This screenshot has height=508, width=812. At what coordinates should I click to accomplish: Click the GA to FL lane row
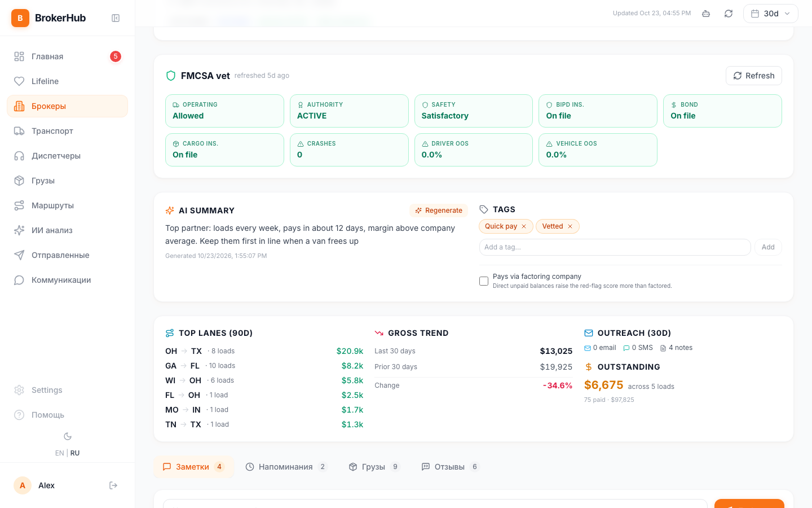[264, 366]
